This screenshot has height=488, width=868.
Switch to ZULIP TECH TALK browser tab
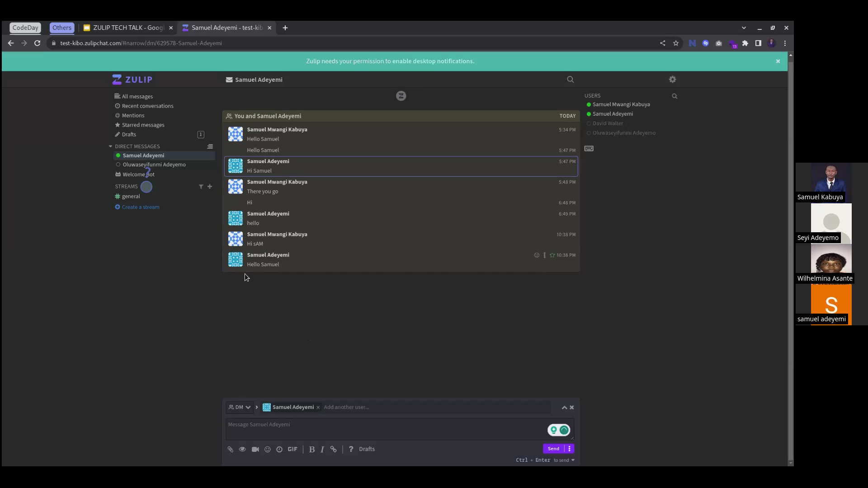[x=128, y=28]
